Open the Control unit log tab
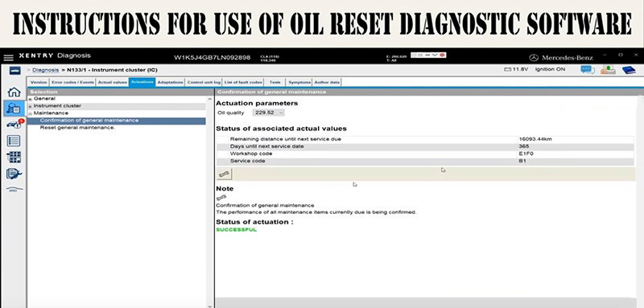The image size is (644, 308). coord(204,83)
